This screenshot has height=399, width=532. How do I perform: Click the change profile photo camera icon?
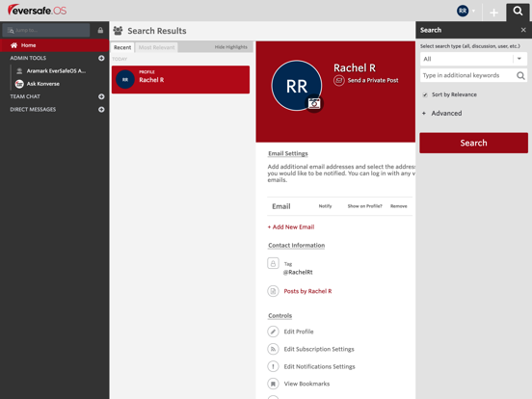(x=314, y=103)
